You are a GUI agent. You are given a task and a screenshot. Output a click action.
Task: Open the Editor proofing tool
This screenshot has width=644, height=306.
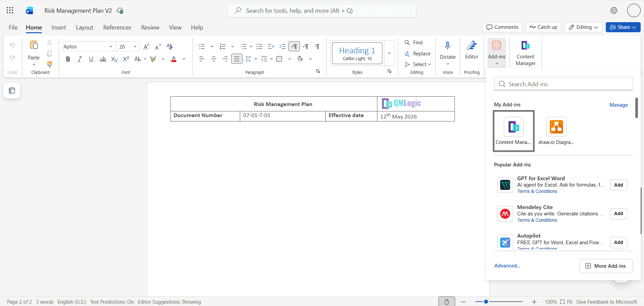click(472, 50)
